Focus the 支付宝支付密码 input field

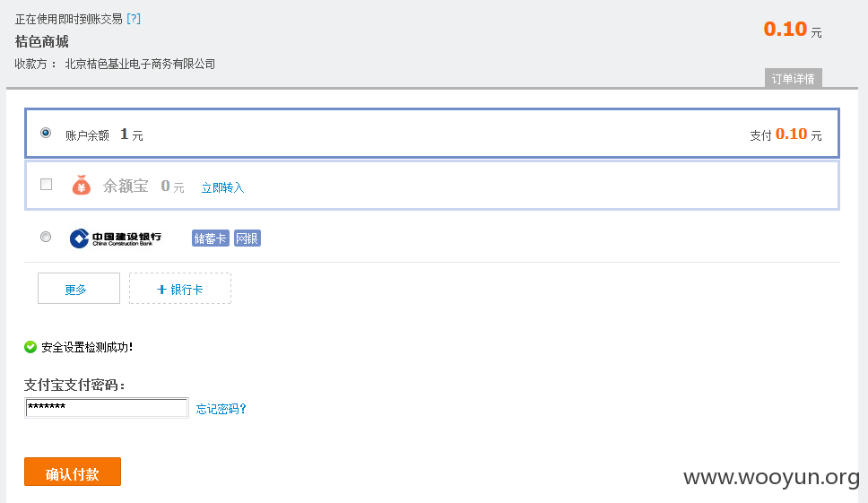click(x=107, y=408)
